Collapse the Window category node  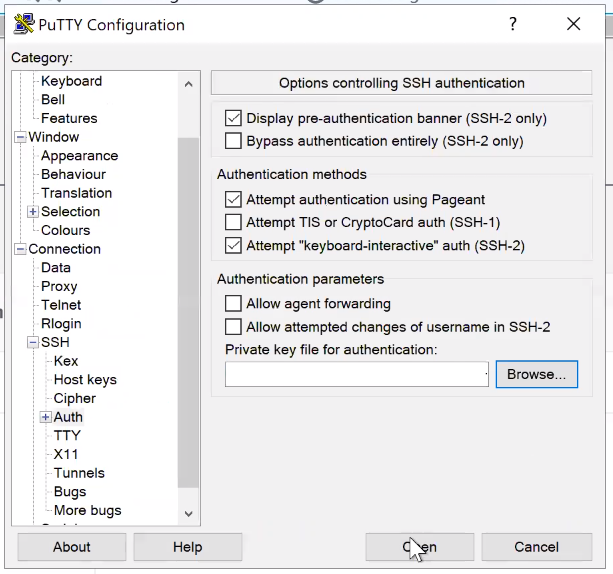pos(20,137)
